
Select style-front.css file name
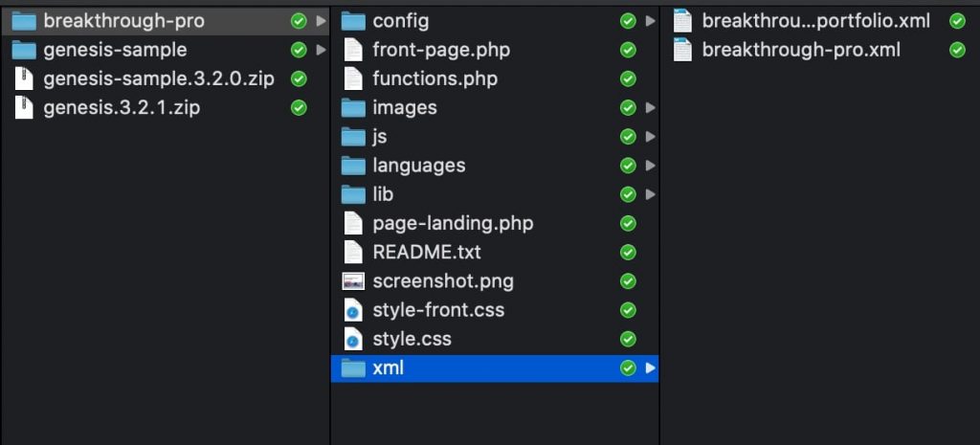(x=438, y=310)
